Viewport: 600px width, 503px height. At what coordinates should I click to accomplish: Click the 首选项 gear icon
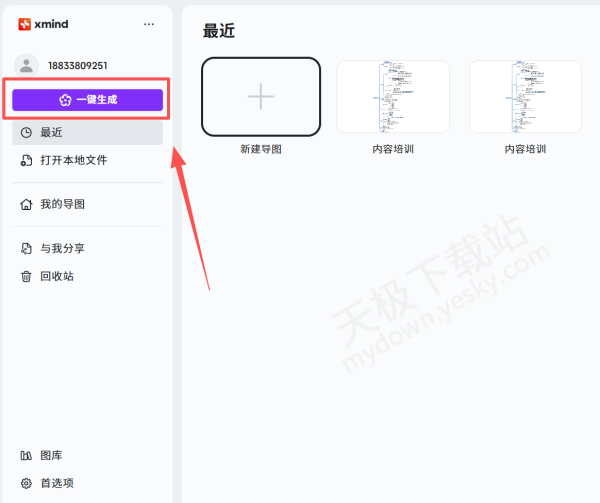(27, 482)
